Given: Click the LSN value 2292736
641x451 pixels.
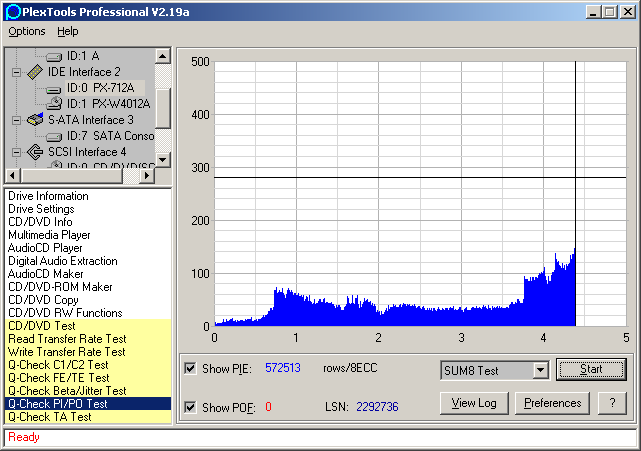Looking at the screenshot, I should [x=377, y=407].
